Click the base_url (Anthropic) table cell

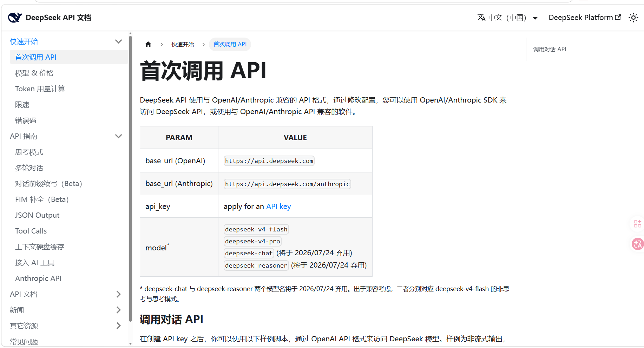tap(179, 184)
